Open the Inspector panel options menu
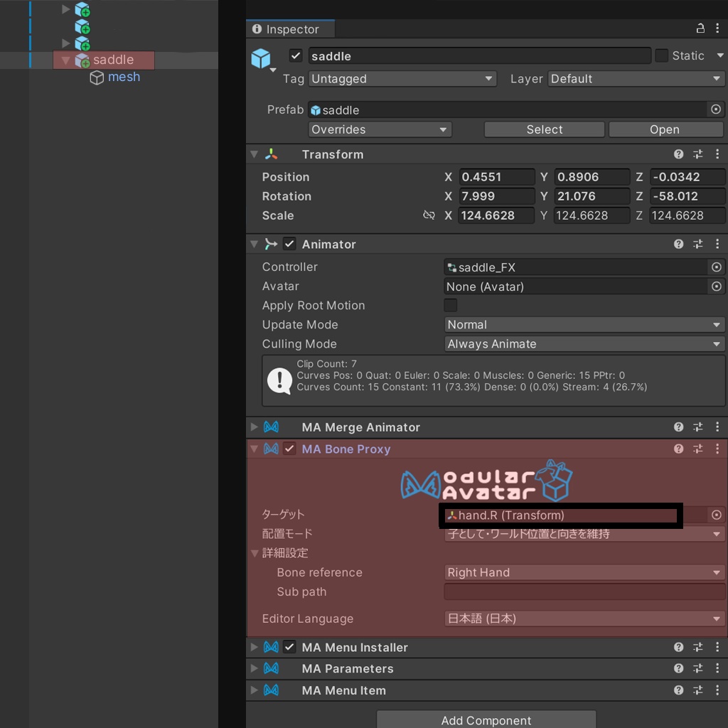 (x=717, y=28)
